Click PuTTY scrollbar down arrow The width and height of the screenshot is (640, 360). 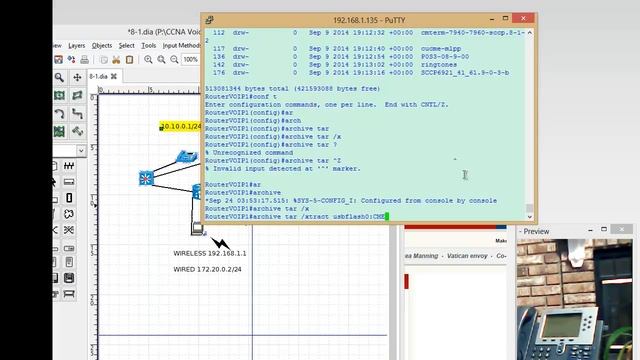[x=530, y=217]
